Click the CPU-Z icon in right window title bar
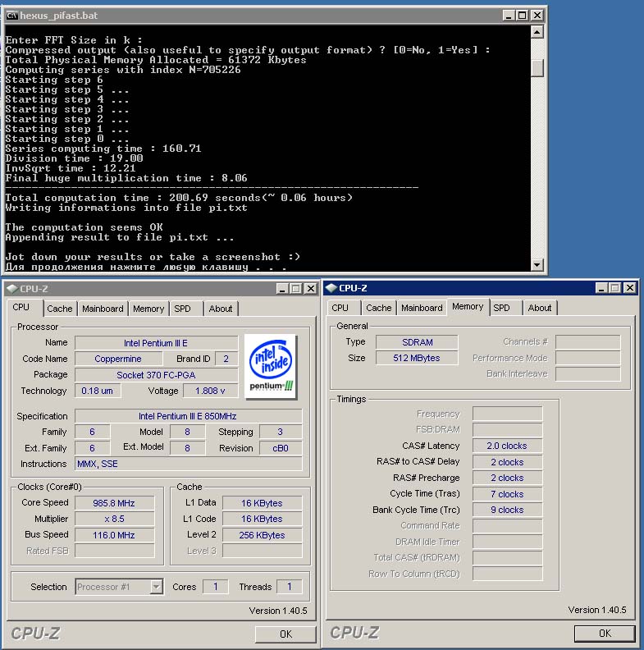644x650 pixels. pyautogui.click(x=331, y=288)
